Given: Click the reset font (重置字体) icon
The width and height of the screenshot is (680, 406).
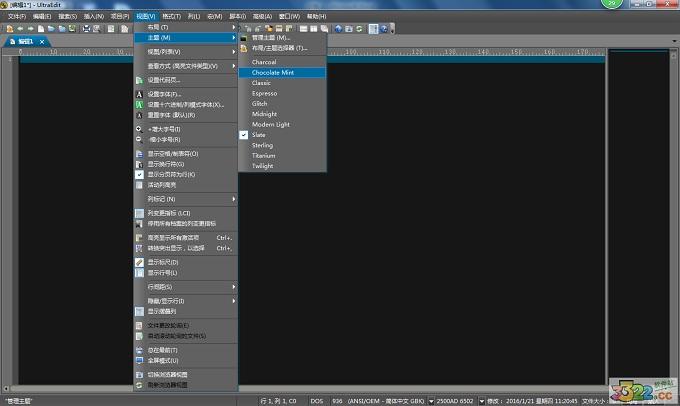Looking at the screenshot, I should pyautogui.click(x=139, y=115).
